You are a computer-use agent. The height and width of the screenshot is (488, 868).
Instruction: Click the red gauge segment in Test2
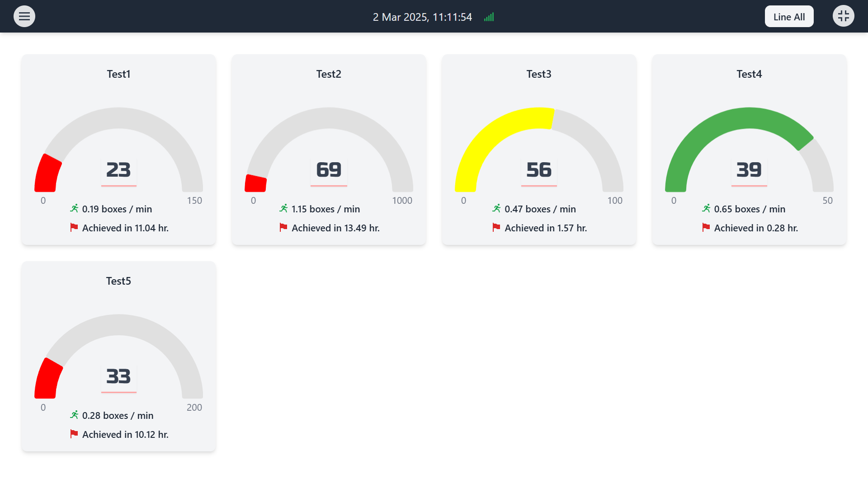[x=255, y=183]
